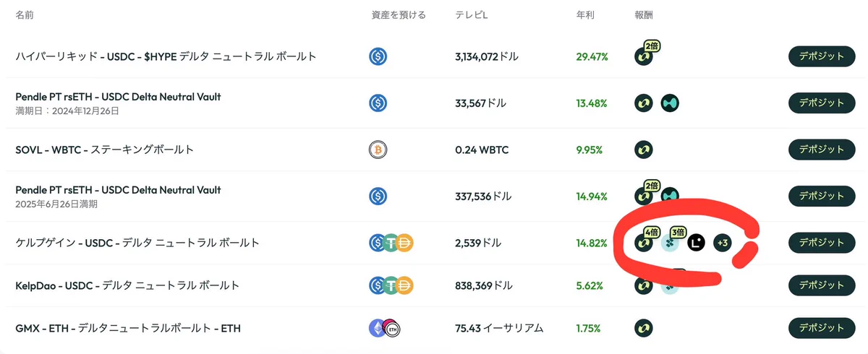Open GMX - ETH - デルタニュートラルボールト - ETH name
Screen dimensions: 868x354
(x=128, y=328)
